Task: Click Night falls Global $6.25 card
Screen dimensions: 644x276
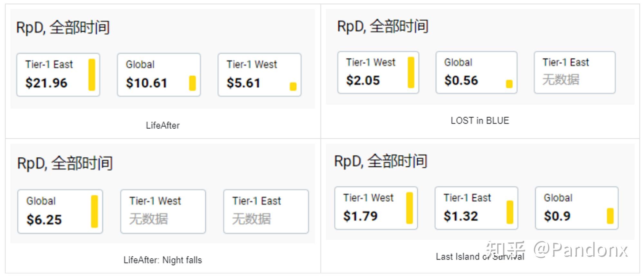Action: [60, 211]
